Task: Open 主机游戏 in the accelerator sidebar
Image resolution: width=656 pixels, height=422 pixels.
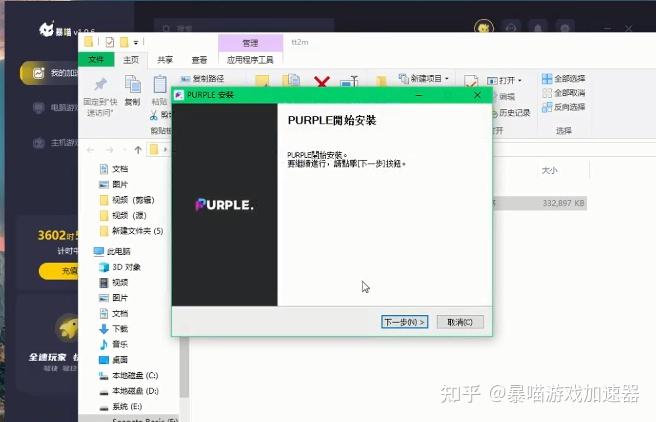Action: pyautogui.click(x=55, y=143)
